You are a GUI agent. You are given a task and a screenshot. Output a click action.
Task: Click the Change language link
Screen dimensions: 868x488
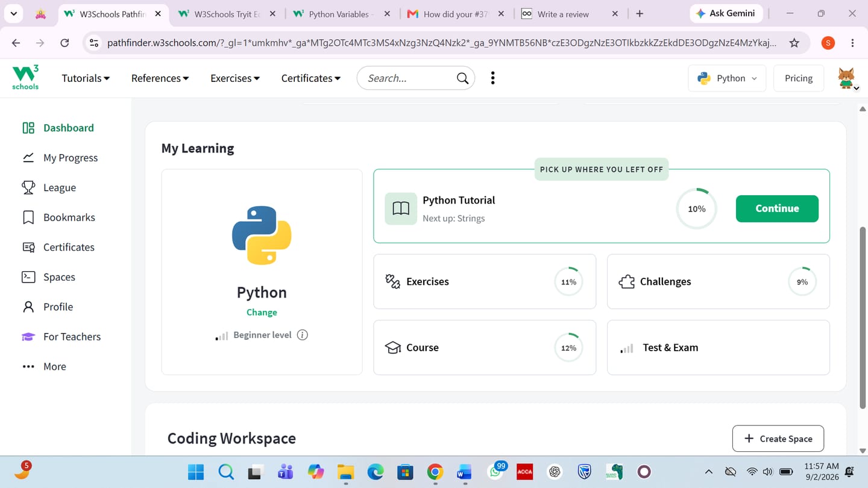point(262,312)
